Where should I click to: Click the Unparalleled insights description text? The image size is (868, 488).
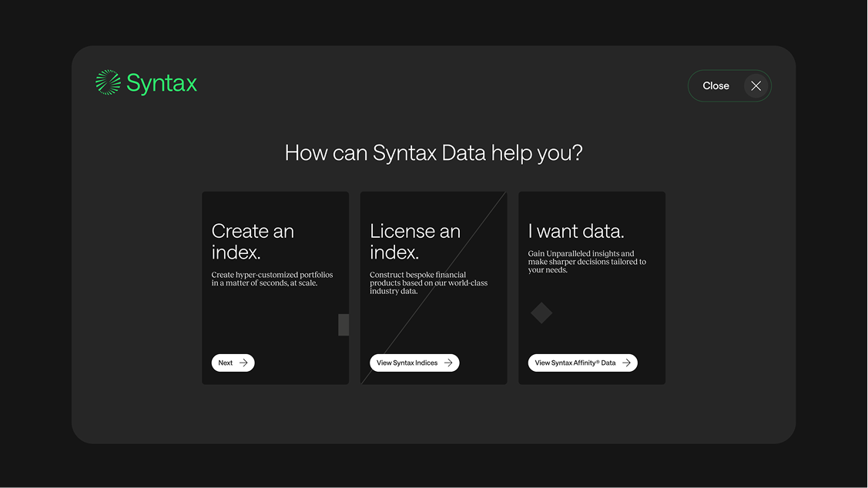(586, 262)
